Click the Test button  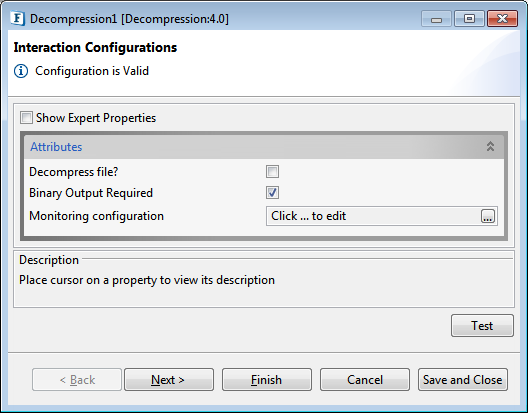tap(482, 326)
